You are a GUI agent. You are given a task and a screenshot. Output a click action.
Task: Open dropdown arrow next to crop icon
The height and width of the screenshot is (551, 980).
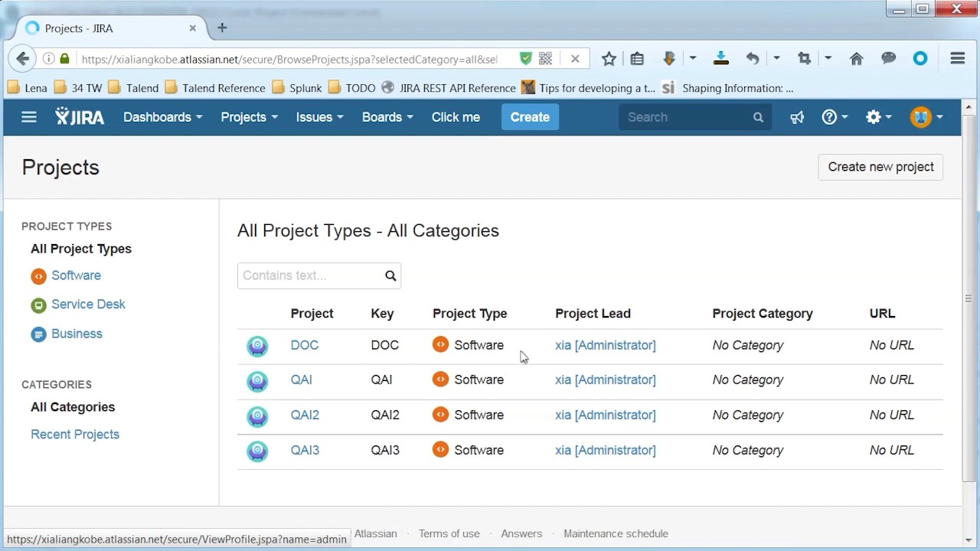[x=828, y=58]
